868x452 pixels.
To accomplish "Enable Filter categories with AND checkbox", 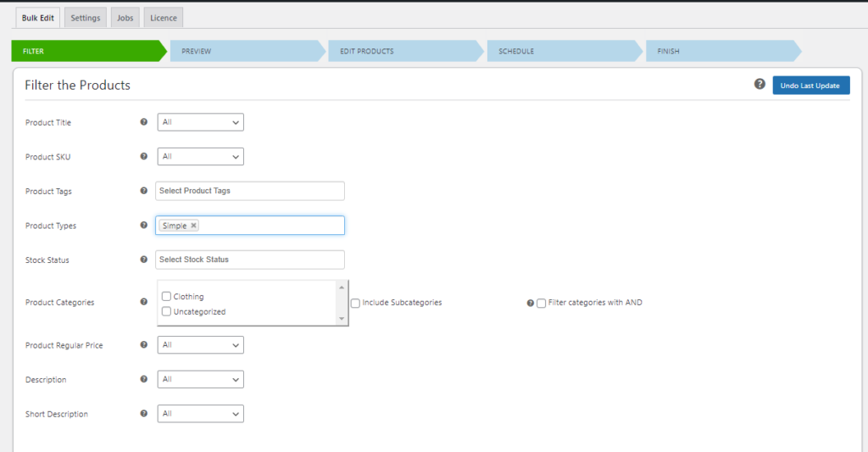I will click(x=542, y=303).
